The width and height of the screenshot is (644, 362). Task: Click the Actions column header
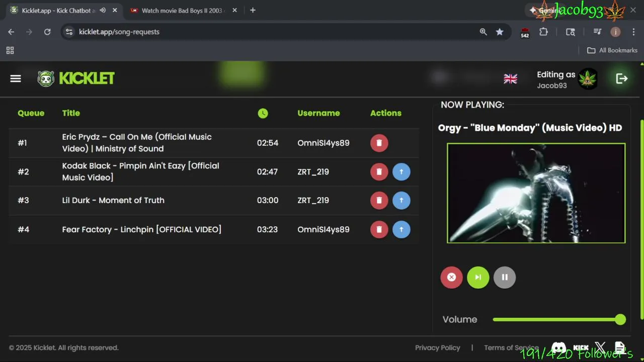[x=386, y=113]
